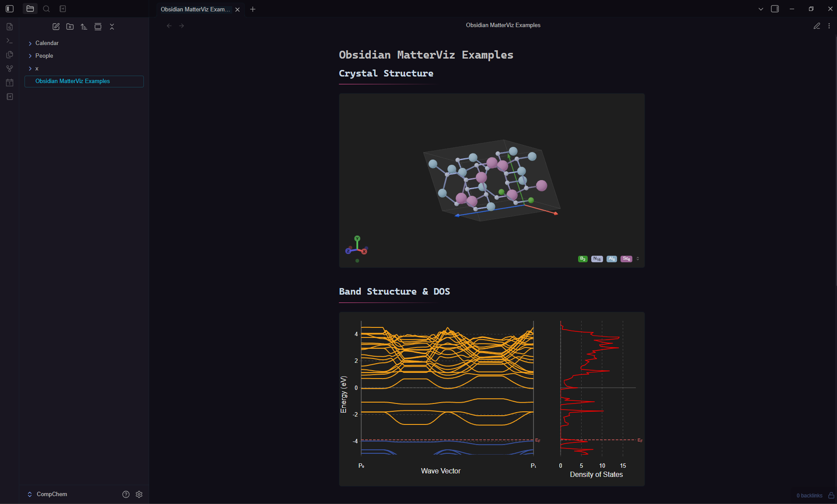Expand the Calendar folder
The width and height of the screenshot is (837, 504).
pyautogui.click(x=84, y=43)
